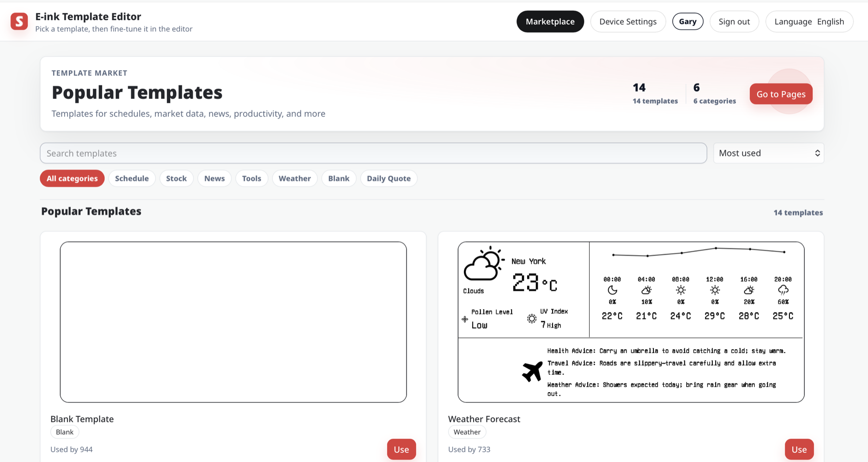Open the Blank Template preview thumbnail

pos(233,322)
